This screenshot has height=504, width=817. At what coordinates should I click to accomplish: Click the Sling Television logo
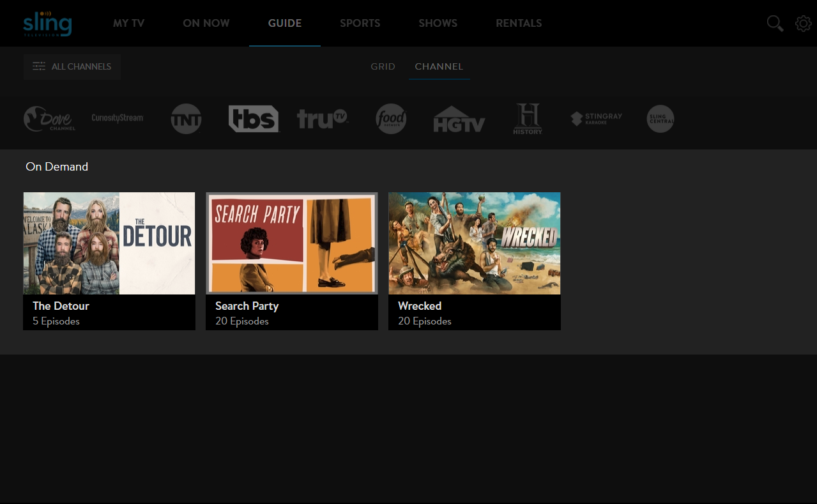[x=47, y=24]
